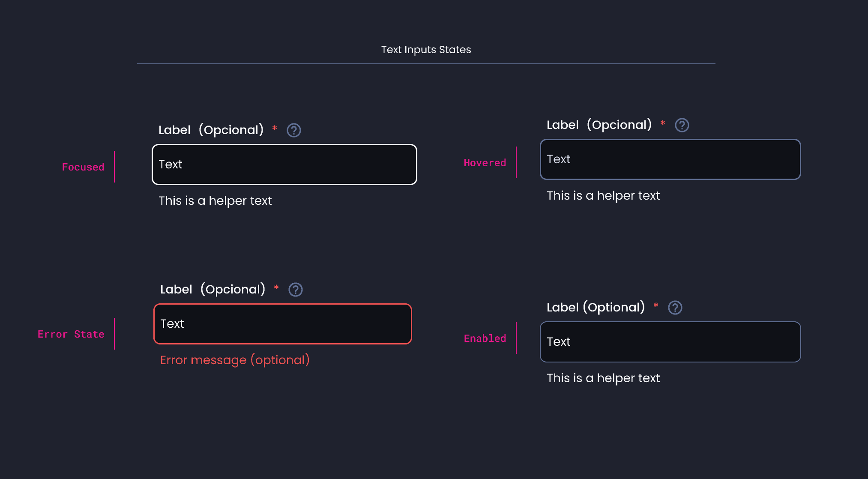This screenshot has height=479, width=868.
Task: Click the red asterisk in the Enabled section
Action: tap(656, 307)
